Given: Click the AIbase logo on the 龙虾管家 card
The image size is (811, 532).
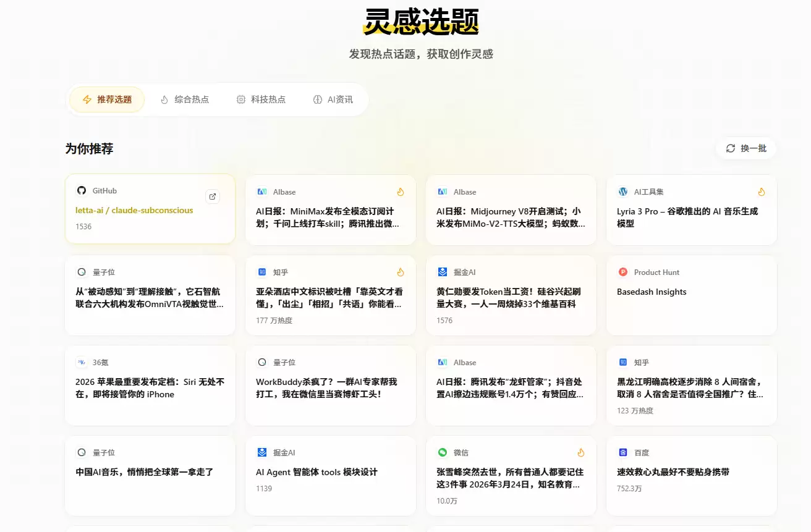Looking at the screenshot, I should click(443, 362).
